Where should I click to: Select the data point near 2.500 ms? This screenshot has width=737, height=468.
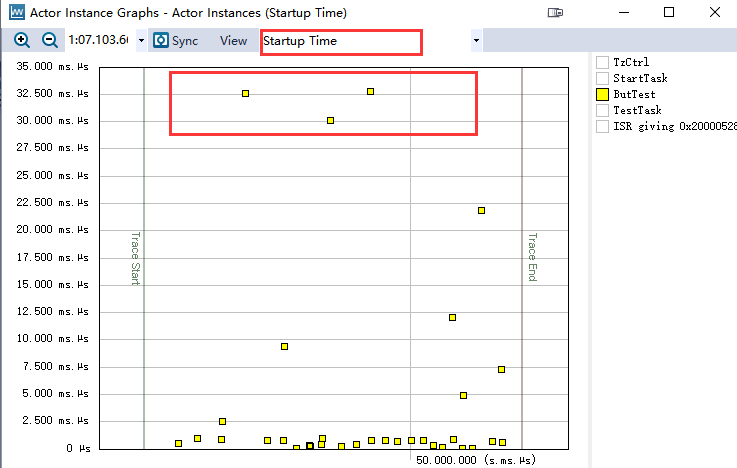tap(222, 421)
